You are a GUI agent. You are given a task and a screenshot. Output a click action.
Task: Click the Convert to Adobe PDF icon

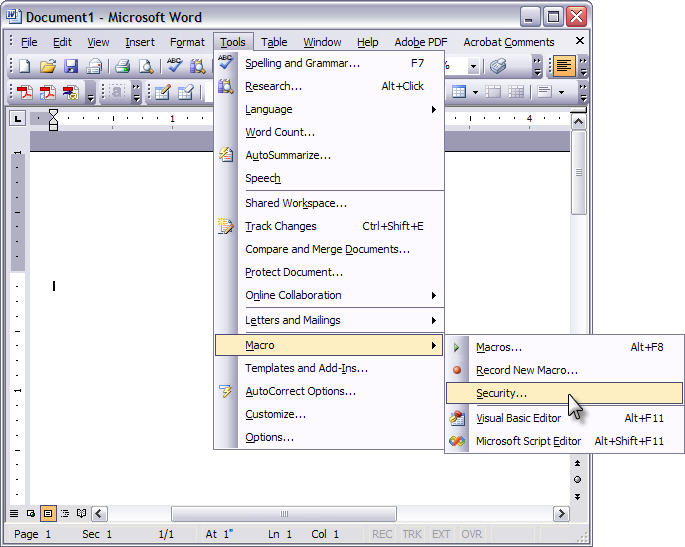pyautogui.click(x=24, y=93)
